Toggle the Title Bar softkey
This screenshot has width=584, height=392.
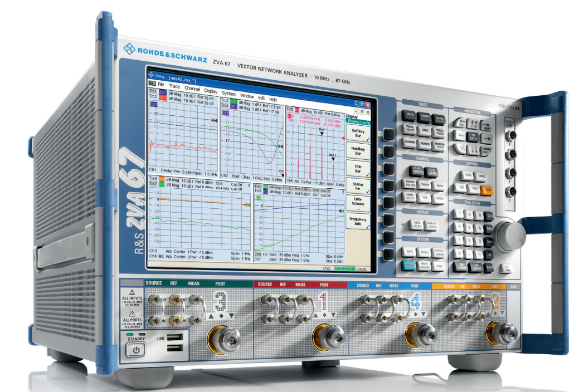[358, 168]
